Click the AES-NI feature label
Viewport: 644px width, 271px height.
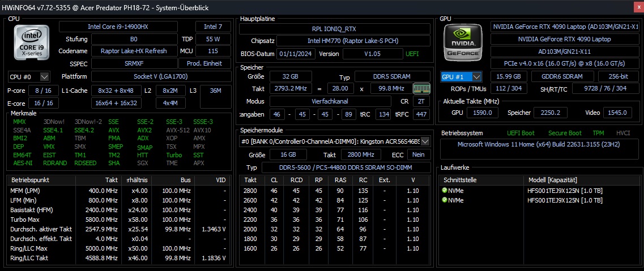(23, 163)
